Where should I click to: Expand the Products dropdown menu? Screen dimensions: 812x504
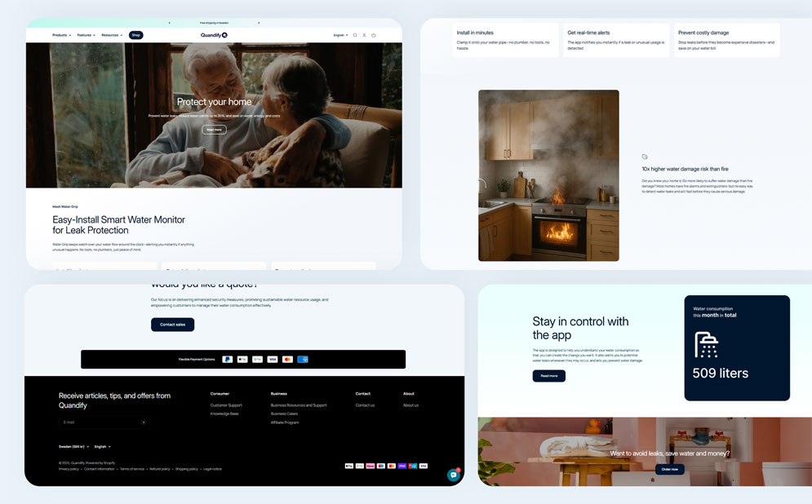[x=61, y=35]
